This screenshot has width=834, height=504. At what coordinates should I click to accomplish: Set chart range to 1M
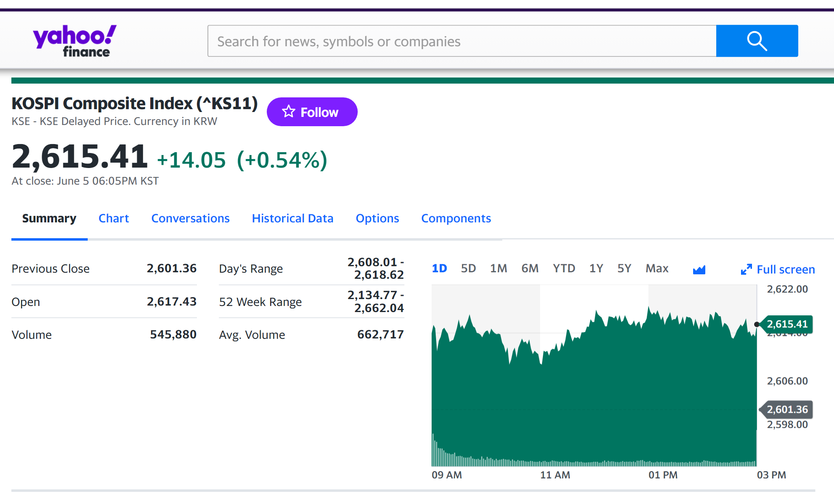tap(499, 268)
